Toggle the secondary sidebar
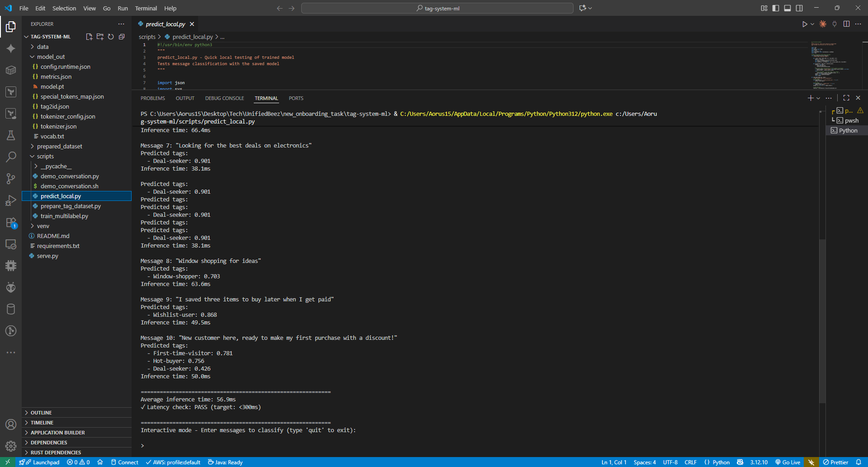 (x=800, y=8)
